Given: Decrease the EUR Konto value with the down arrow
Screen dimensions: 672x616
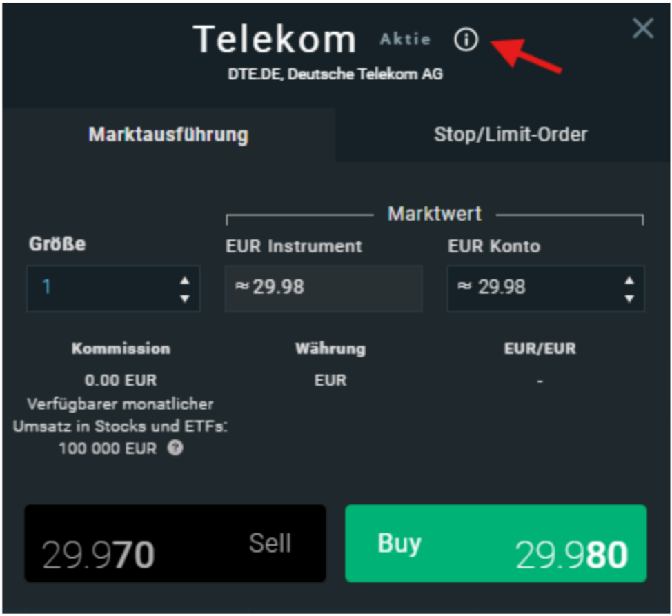Looking at the screenshot, I should coord(628,297).
